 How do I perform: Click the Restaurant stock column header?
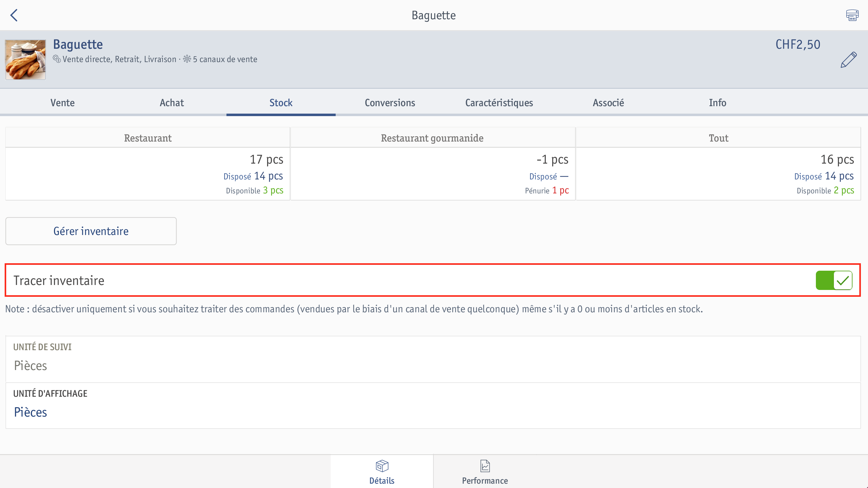point(148,138)
